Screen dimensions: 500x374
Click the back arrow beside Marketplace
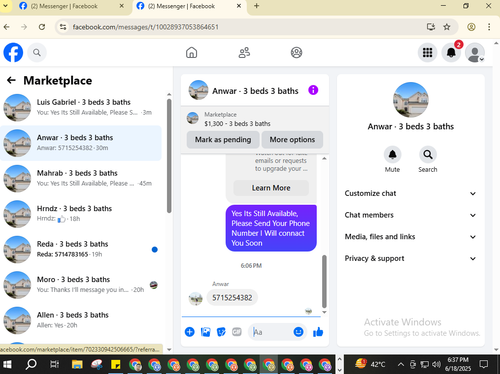[x=11, y=80]
